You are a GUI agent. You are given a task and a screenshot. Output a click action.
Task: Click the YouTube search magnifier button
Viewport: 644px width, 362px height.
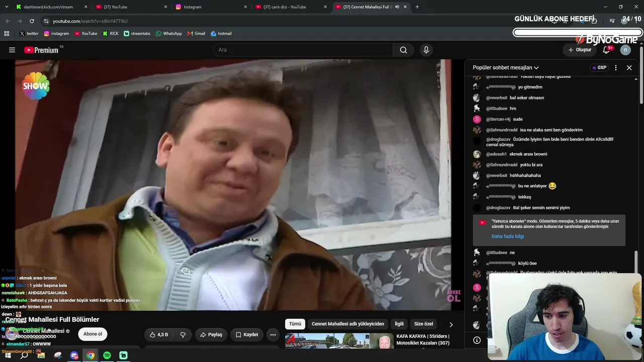pos(404,50)
